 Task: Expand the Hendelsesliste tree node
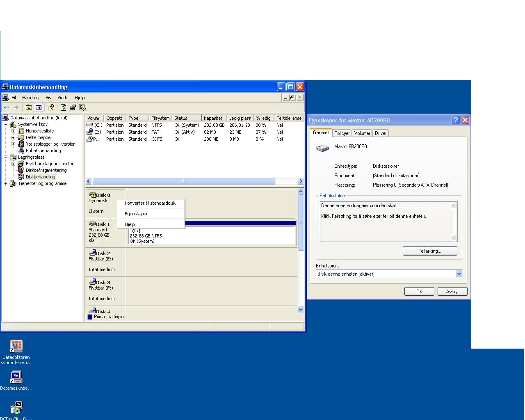coord(13,131)
